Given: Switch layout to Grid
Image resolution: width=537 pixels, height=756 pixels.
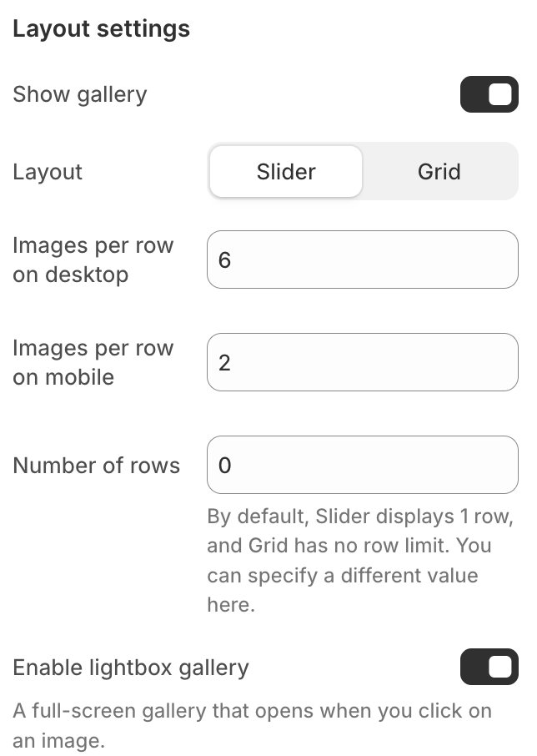Looking at the screenshot, I should click(x=439, y=172).
